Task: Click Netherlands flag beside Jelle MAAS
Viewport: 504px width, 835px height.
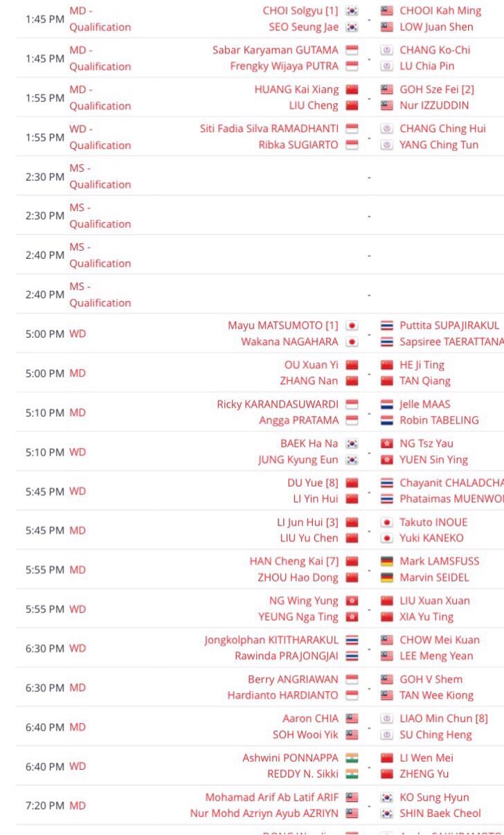Action: [x=387, y=404]
